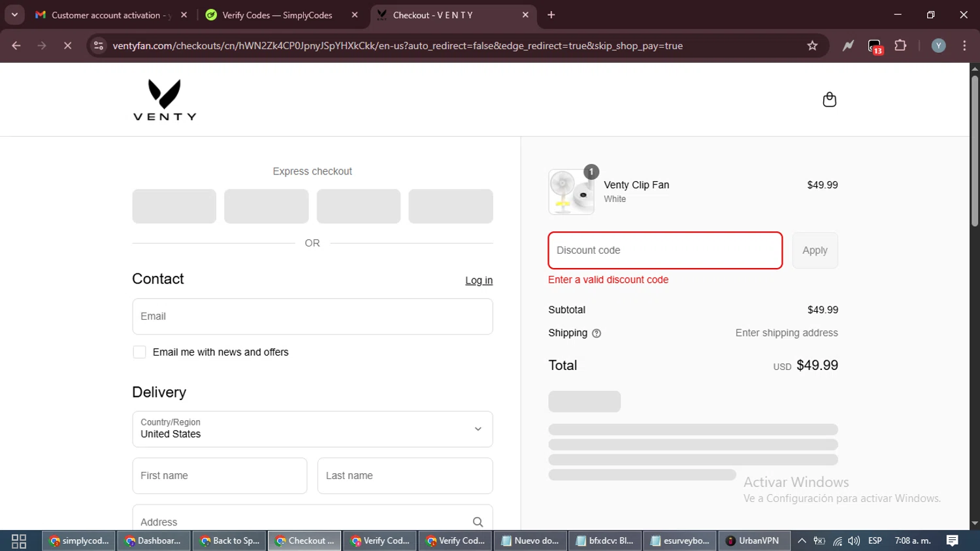This screenshot has width=980, height=551.
Task: Click the last express checkout button
Action: pyautogui.click(x=451, y=207)
